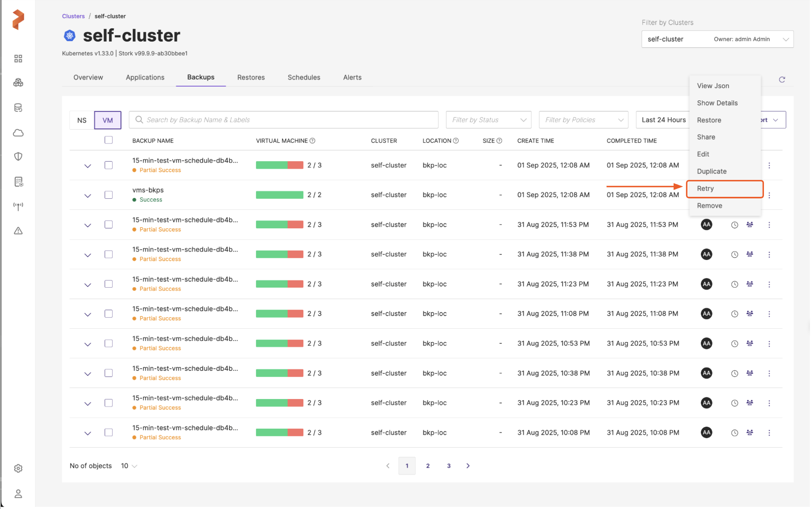
Task: Click the Clusters breadcrumb link
Action: (x=73, y=16)
